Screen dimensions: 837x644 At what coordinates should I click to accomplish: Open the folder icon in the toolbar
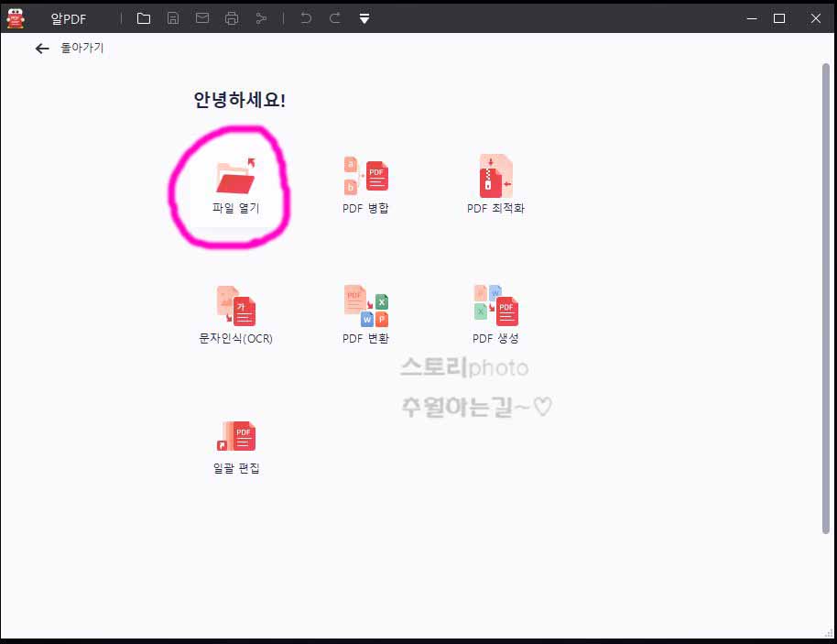[143, 17]
